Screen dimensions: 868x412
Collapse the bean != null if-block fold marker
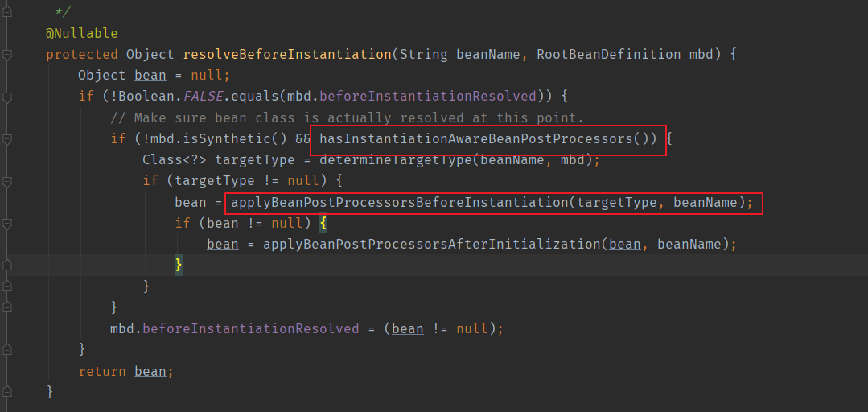tap(6, 223)
